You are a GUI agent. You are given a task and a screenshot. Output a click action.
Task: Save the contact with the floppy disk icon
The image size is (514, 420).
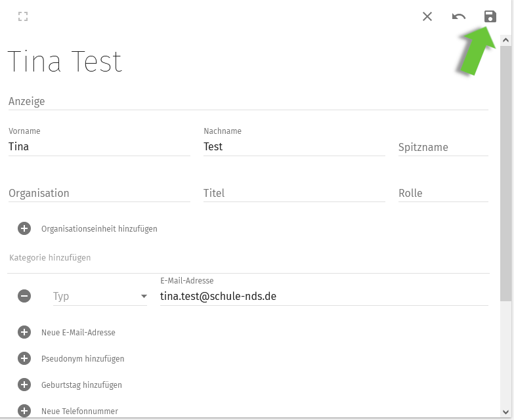(x=490, y=16)
